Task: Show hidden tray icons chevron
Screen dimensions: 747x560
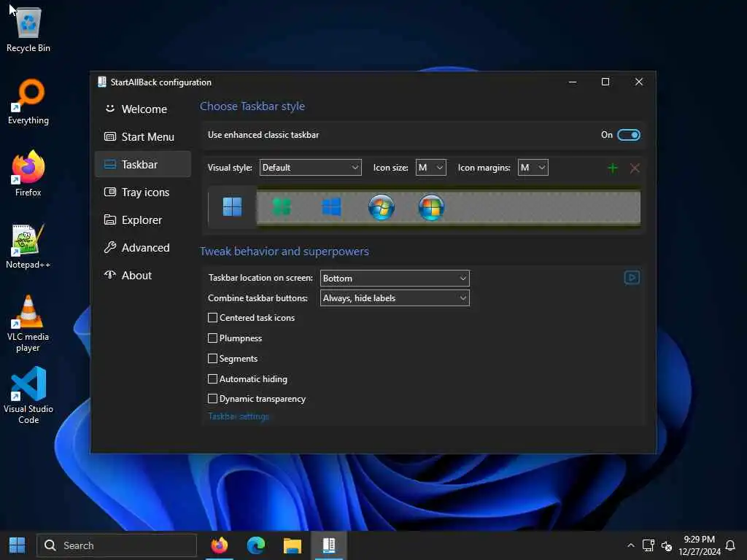Action: pos(631,545)
